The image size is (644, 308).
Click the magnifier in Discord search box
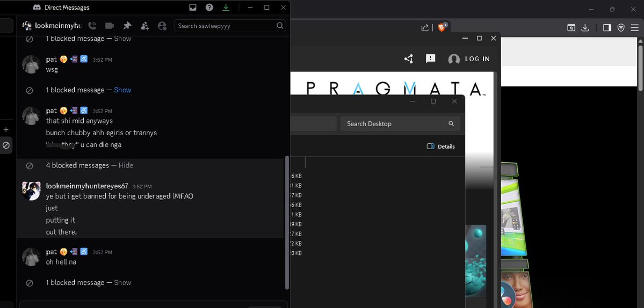(280, 25)
